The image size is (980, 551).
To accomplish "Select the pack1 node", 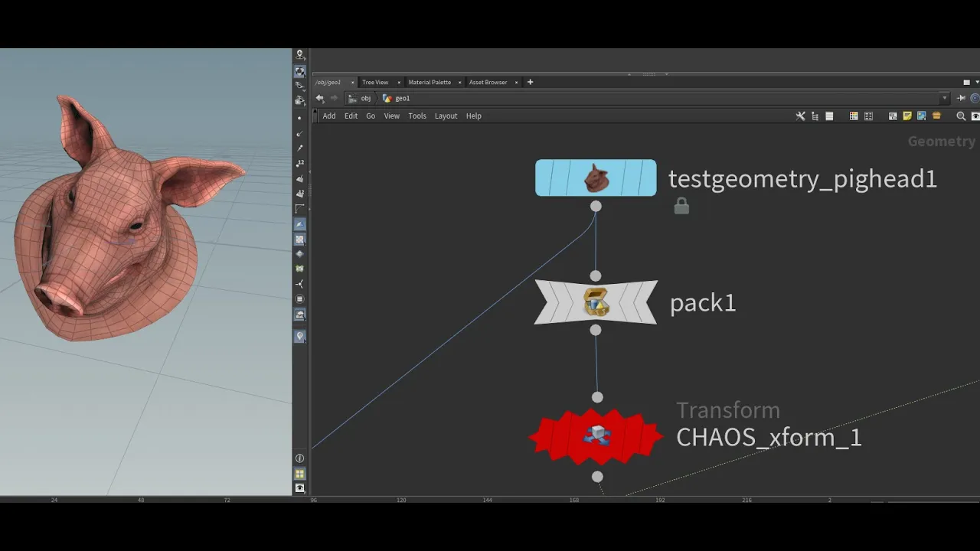I will point(596,302).
